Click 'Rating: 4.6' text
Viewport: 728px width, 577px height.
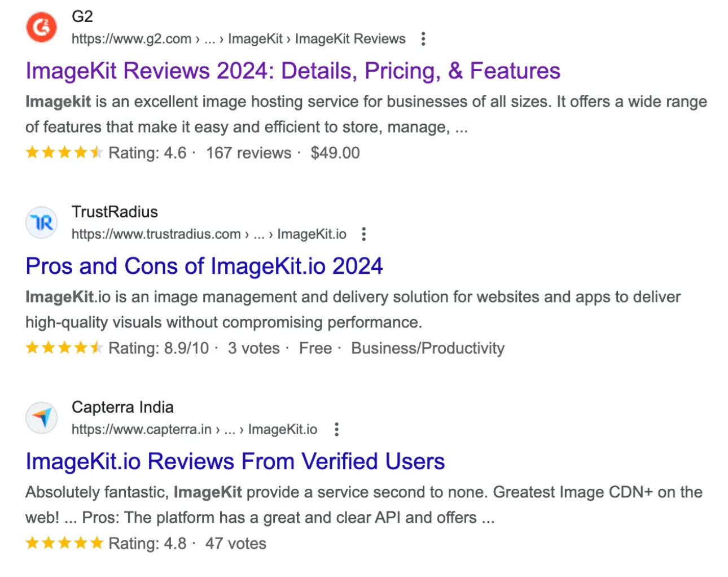(147, 153)
